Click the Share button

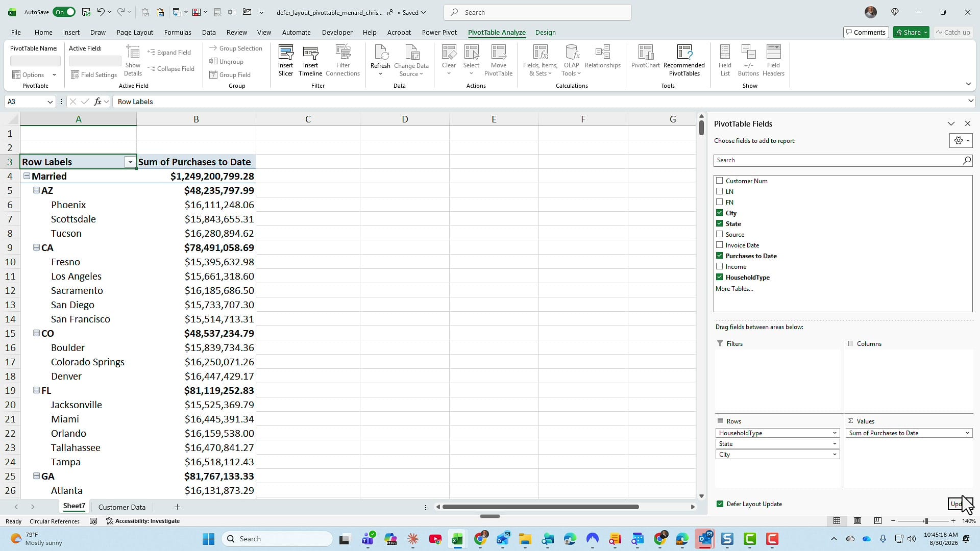(912, 32)
